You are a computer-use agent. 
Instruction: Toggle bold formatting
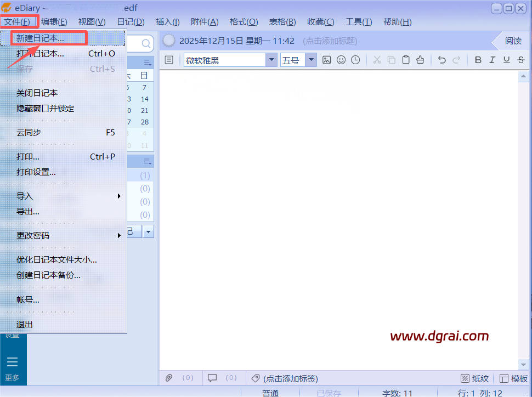(x=478, y=60)
